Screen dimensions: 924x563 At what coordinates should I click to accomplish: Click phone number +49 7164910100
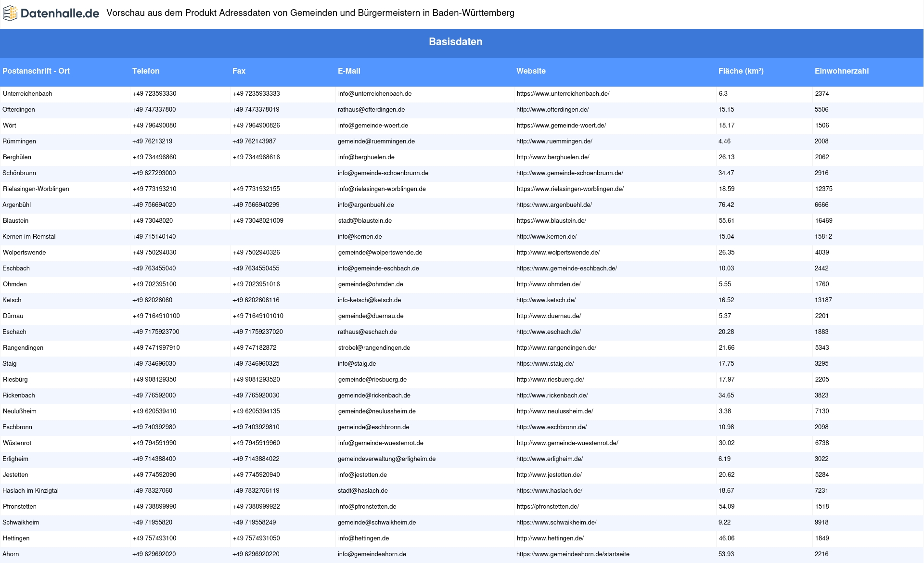pos(156,316)
